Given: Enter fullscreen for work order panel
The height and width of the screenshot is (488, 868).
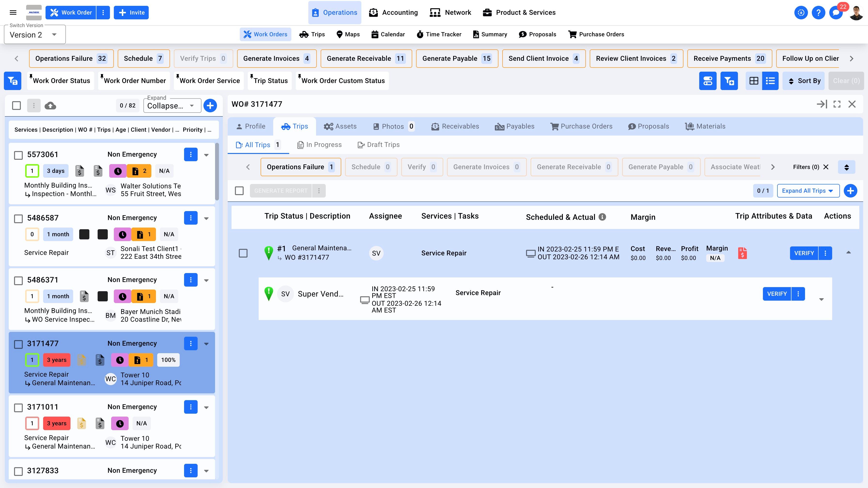Looking at the screenshot, I should [837, 104].
